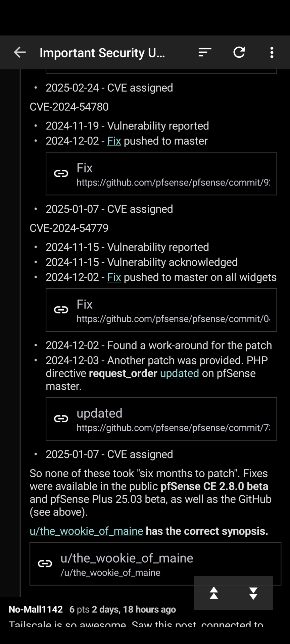Open the 'updated' commit/73 preview card
This screenshot has width=290, height=644.
(x=161, y=419)
